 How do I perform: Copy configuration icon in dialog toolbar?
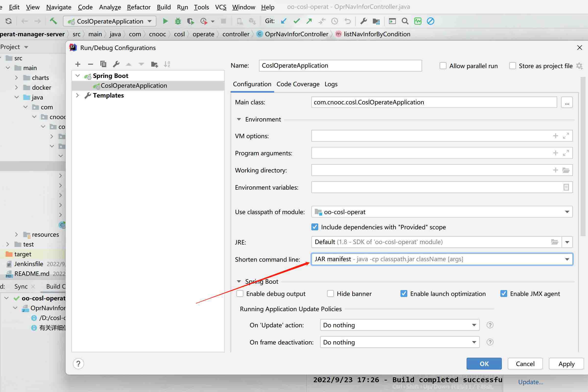(103, 64)
